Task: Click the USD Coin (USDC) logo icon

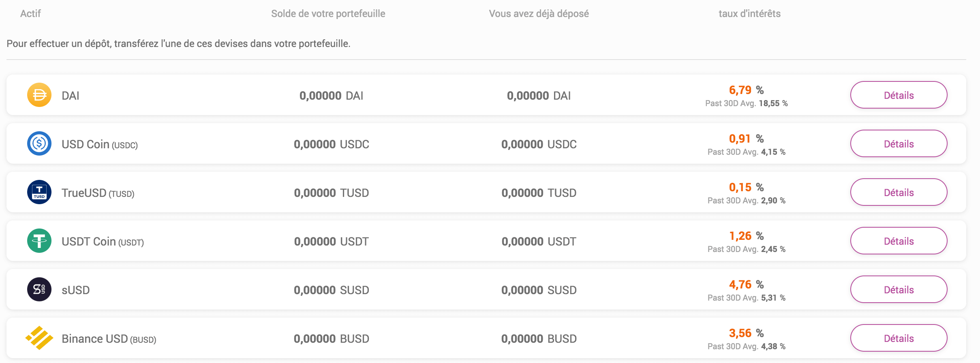Action: point(39,143)
